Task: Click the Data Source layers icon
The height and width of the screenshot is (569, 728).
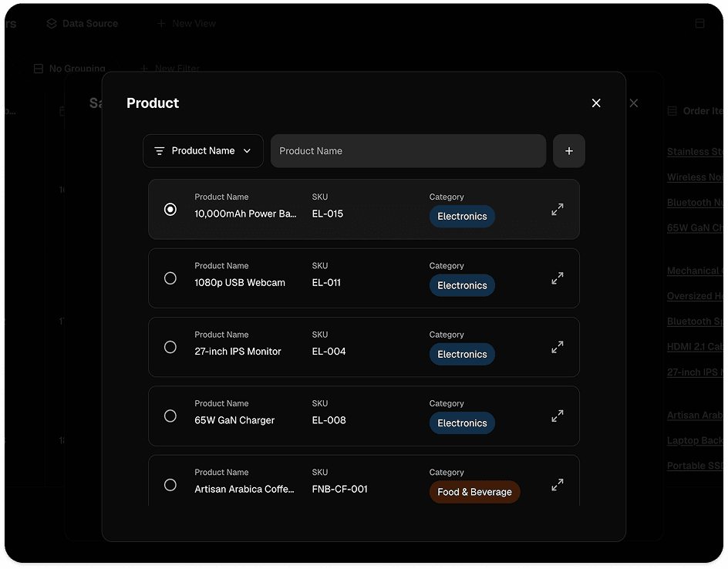Action: (x=52, y=24)
